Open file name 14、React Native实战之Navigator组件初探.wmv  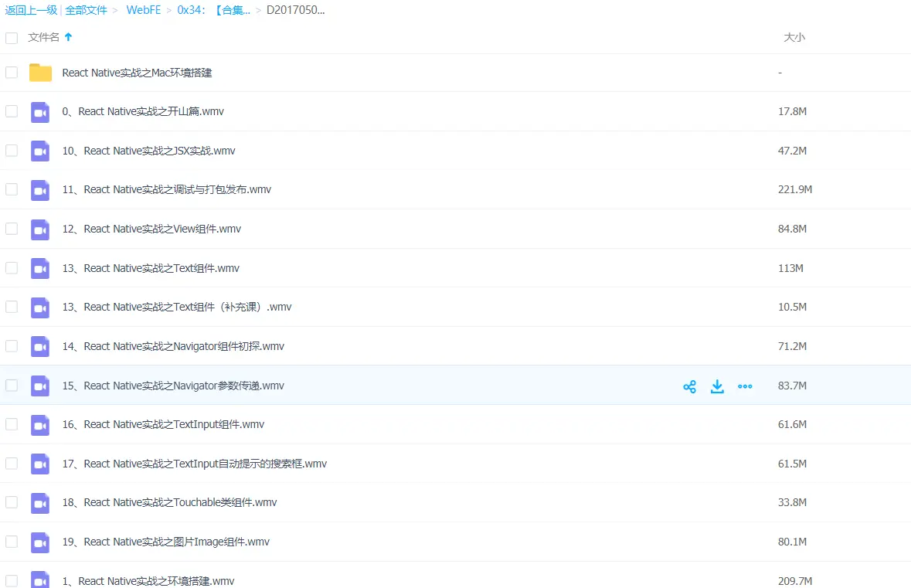pos(173,346)
